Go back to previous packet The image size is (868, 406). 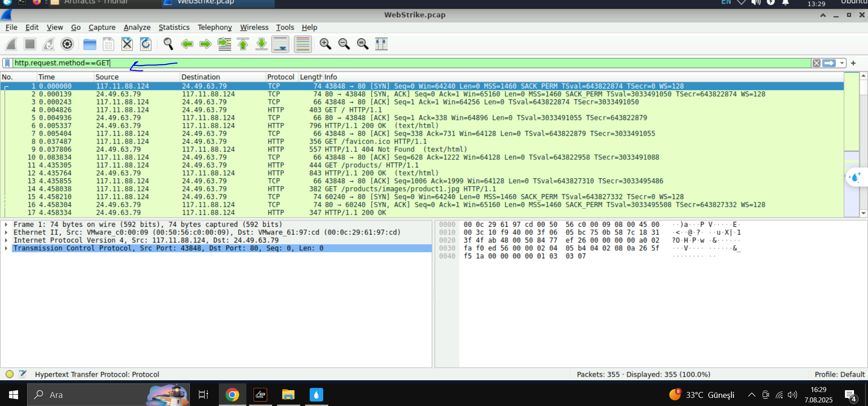(187, 44)
